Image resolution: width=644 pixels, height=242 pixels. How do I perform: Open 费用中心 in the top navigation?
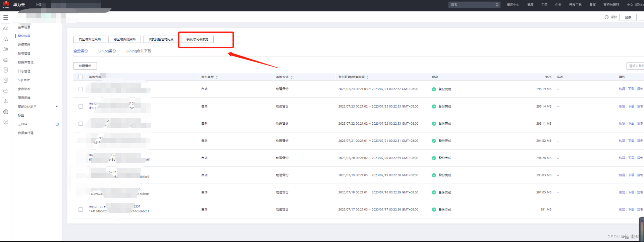513,5
